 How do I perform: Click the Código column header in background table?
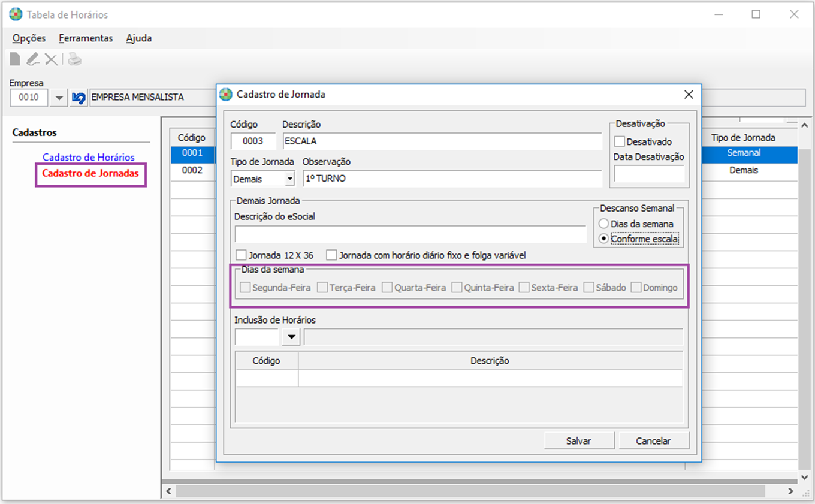click(x=192, y=138)
